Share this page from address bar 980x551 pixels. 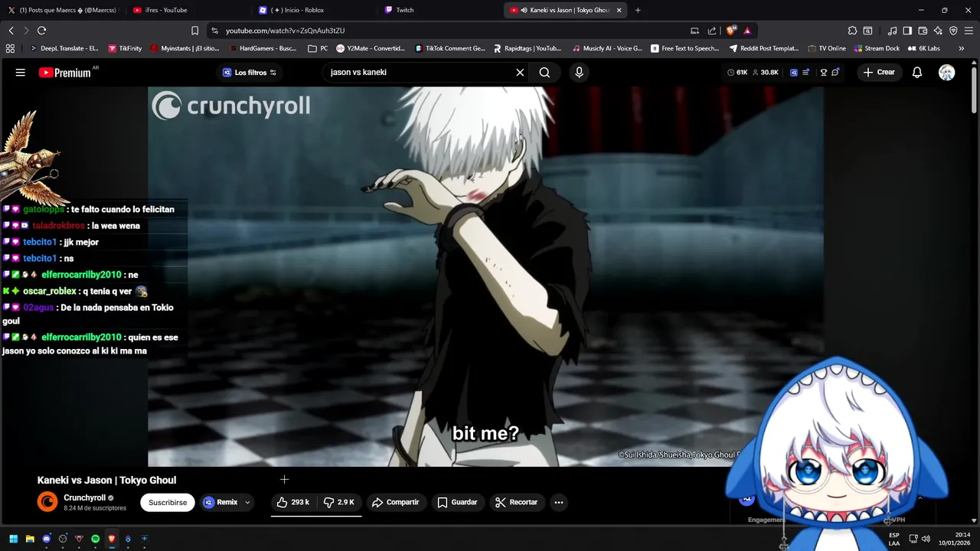[x=712, y=31]
